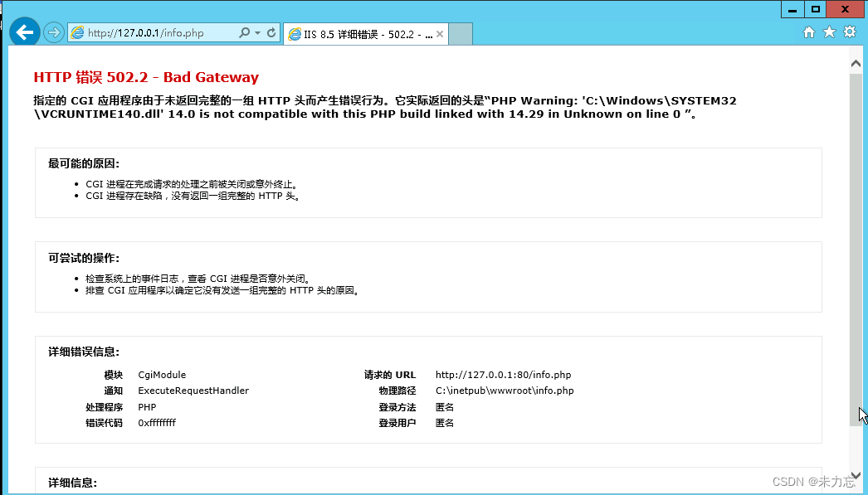Click the scrollbar down arrow
868x495 pixels.
pyautogui.click(x=856, y=475)
